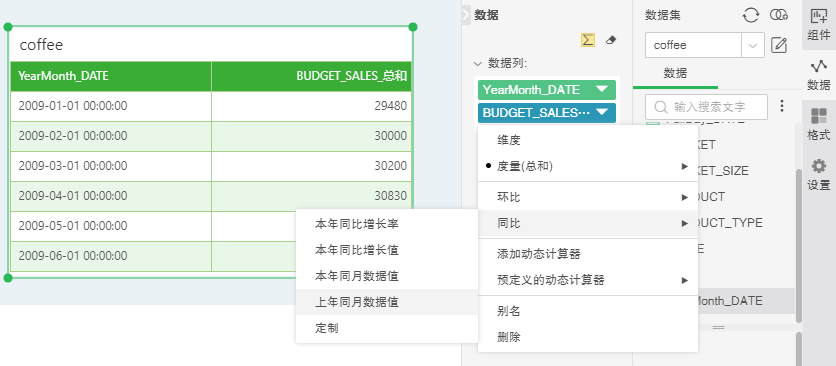Click the eraser clear icon

(612, 40)
